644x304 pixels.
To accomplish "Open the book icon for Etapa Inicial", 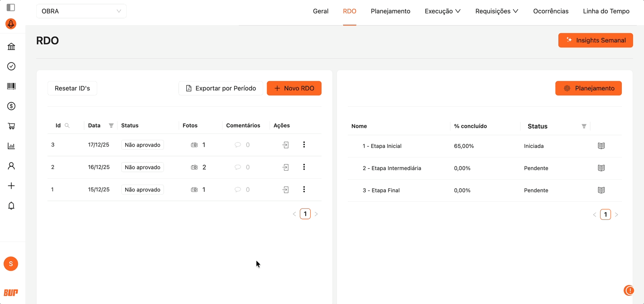I will (x=601, y=146).
